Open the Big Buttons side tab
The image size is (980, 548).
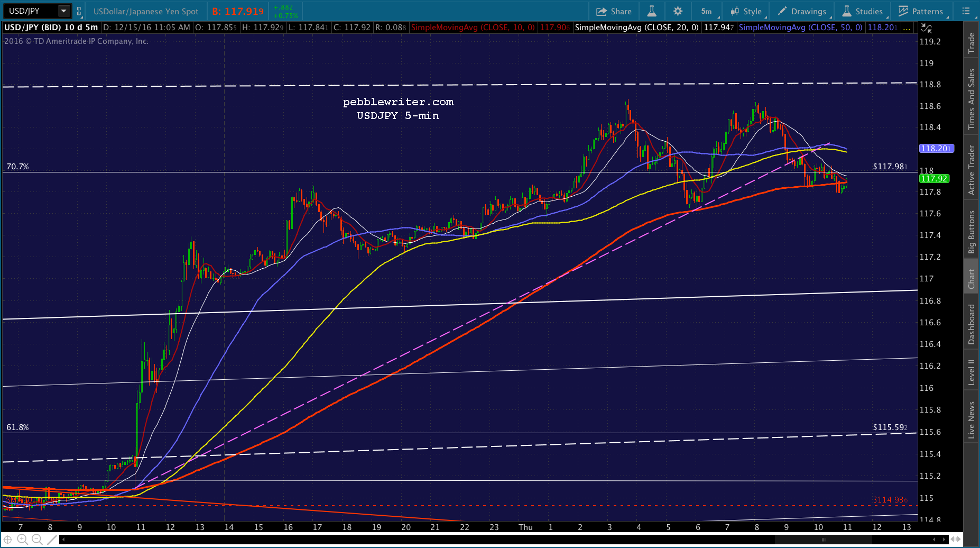coord(971,232)
